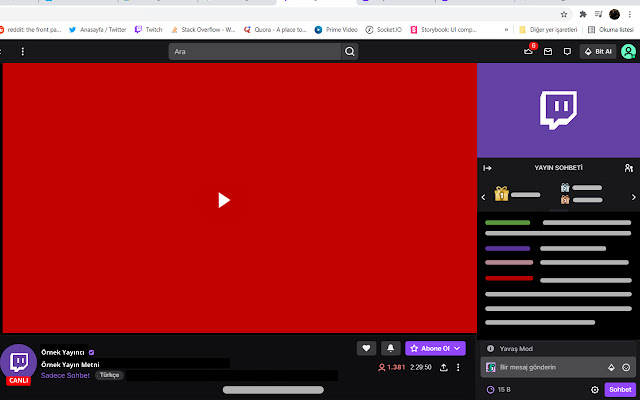Click the Sohbet send button
Image resolution: width=640 pixels, height=400 pixels.
(x=620, y=389)
